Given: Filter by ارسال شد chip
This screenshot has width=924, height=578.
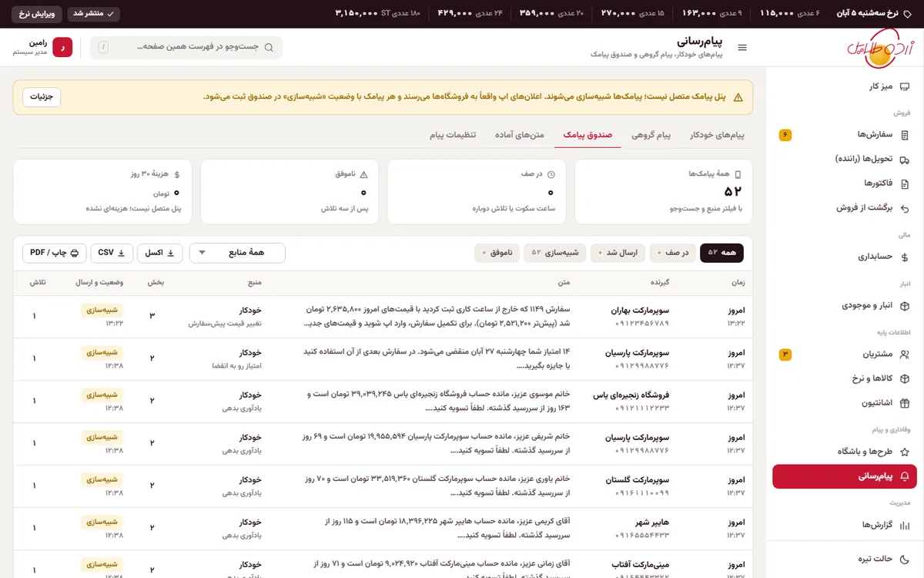Looking at the screenshot, I should coord(618,253).
